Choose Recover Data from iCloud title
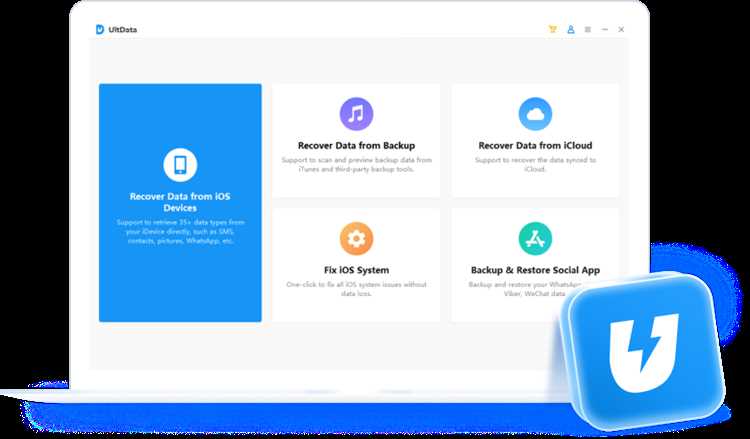 [x=535, y=145]
